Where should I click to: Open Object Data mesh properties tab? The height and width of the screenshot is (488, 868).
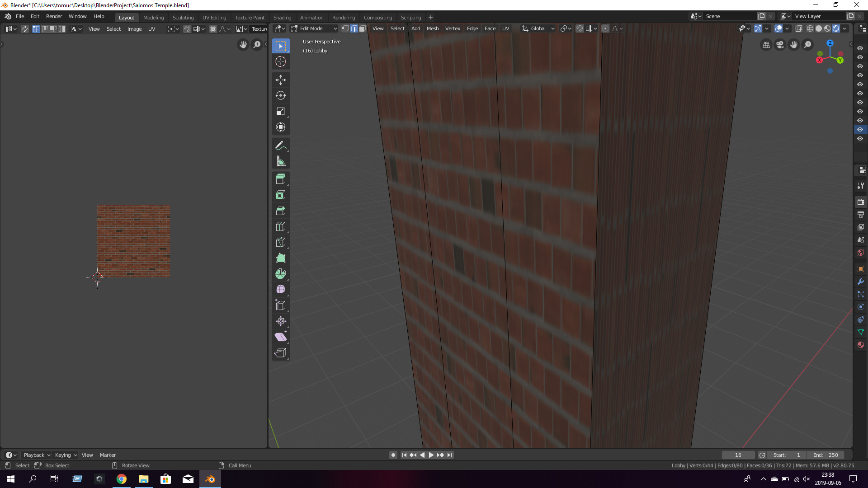tap(861, 332)
